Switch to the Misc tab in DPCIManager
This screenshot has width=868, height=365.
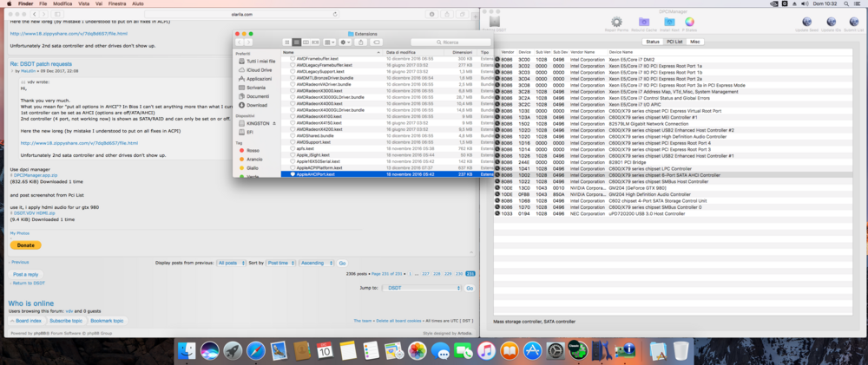point(695,42)
